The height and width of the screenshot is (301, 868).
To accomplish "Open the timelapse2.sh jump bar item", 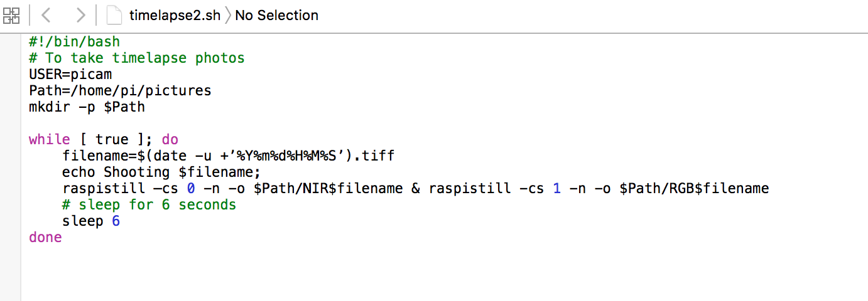I will click(x=175, y=15).
